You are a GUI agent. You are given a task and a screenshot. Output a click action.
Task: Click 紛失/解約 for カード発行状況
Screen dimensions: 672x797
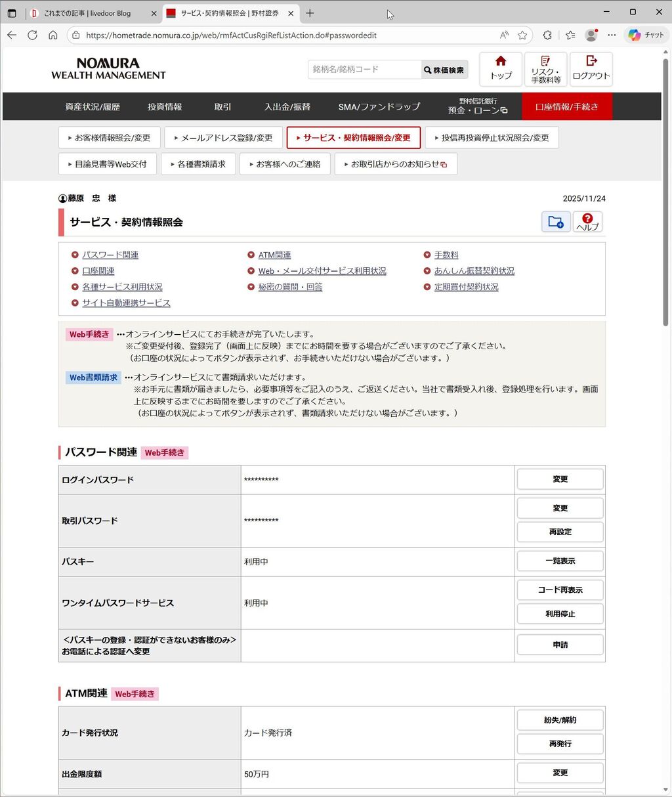pyautogui.click(x=560, y=720)
